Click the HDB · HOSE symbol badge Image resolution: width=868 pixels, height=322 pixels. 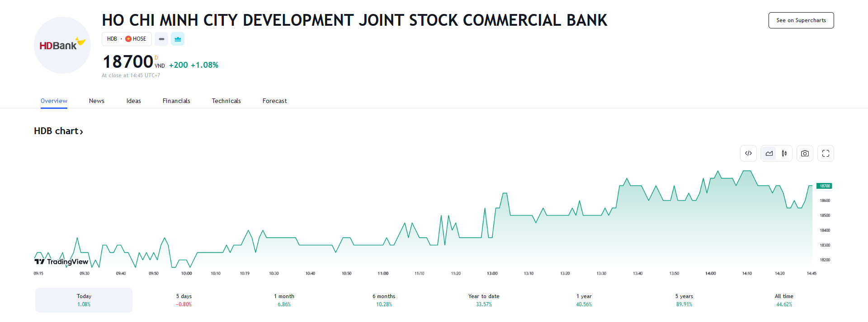click(127, 39)
